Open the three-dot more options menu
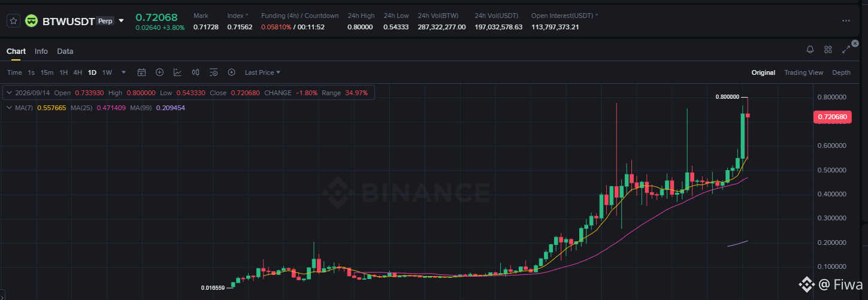The image size is (868, 300). coord(846,20)
